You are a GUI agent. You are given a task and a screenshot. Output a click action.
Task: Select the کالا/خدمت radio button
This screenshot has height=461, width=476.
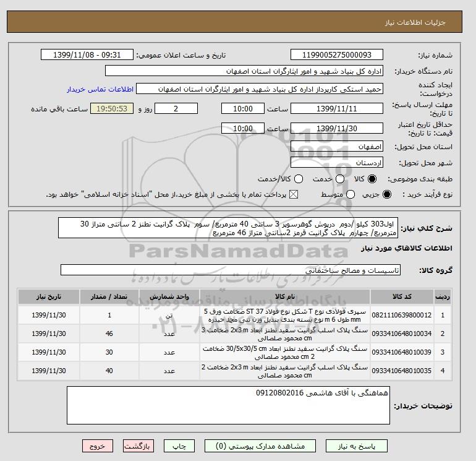[299, 179]
